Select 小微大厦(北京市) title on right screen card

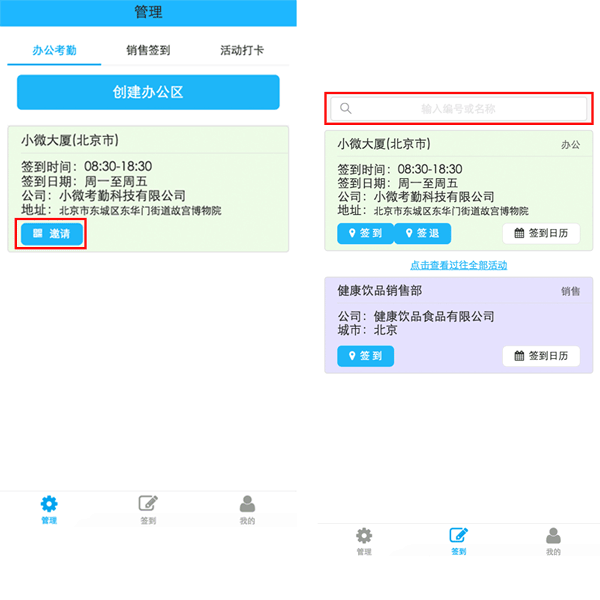(x=384, y=144)
